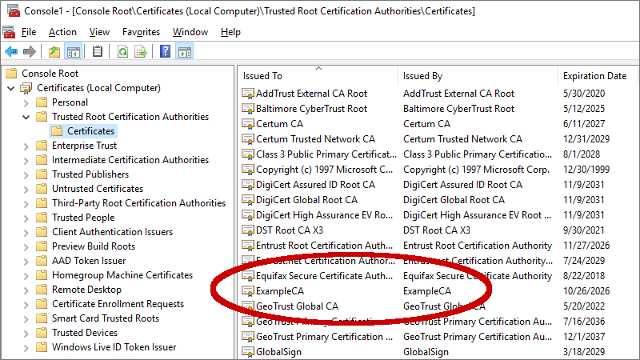
Task: Toggle Show/Hide Console Tree icon
Action: point(73,52)
